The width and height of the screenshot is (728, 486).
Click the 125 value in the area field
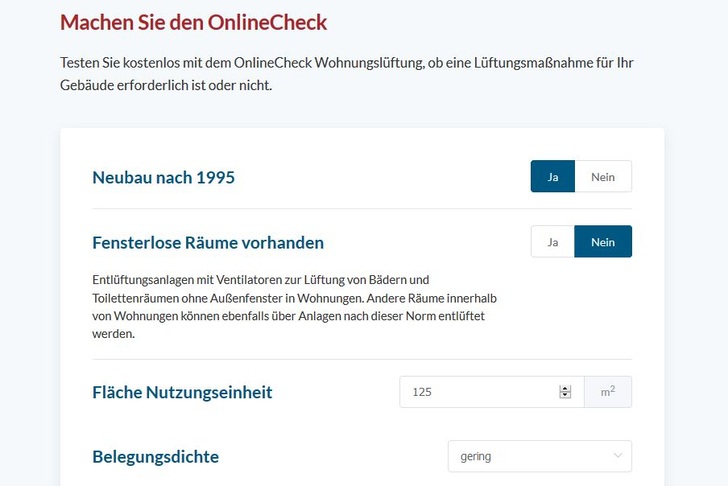click(422, 392)
